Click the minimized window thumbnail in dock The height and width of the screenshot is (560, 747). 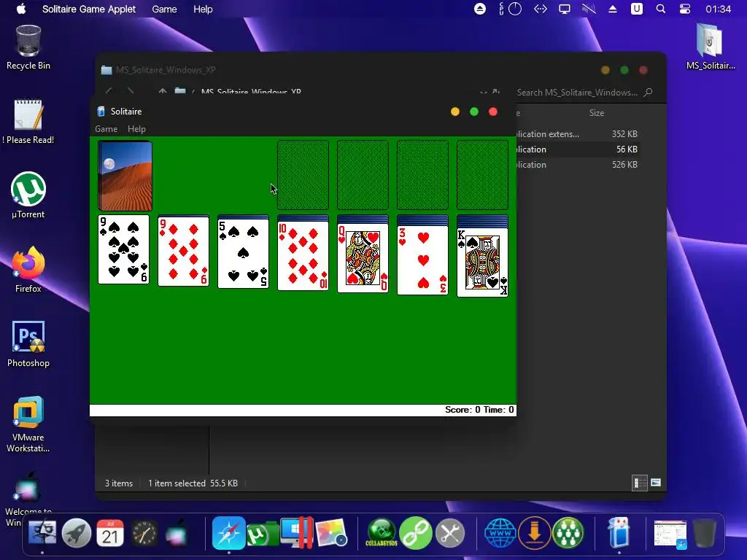[670, 534]
